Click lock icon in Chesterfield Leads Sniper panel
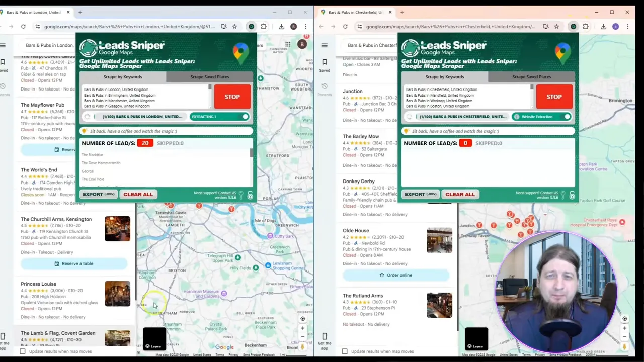 (x=572, y=196)
